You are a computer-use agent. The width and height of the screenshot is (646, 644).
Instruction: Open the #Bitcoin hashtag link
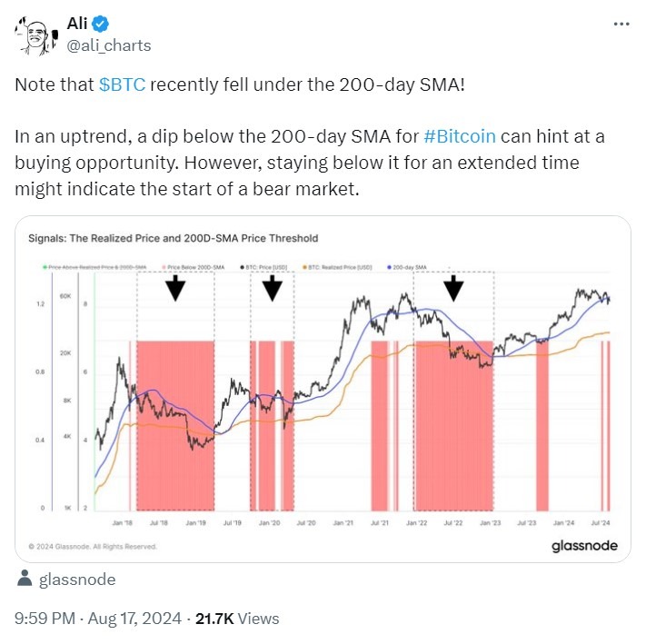460,137
